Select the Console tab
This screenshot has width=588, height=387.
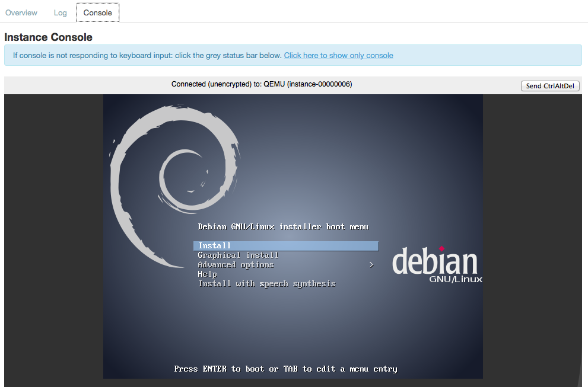tap(97, 12)
